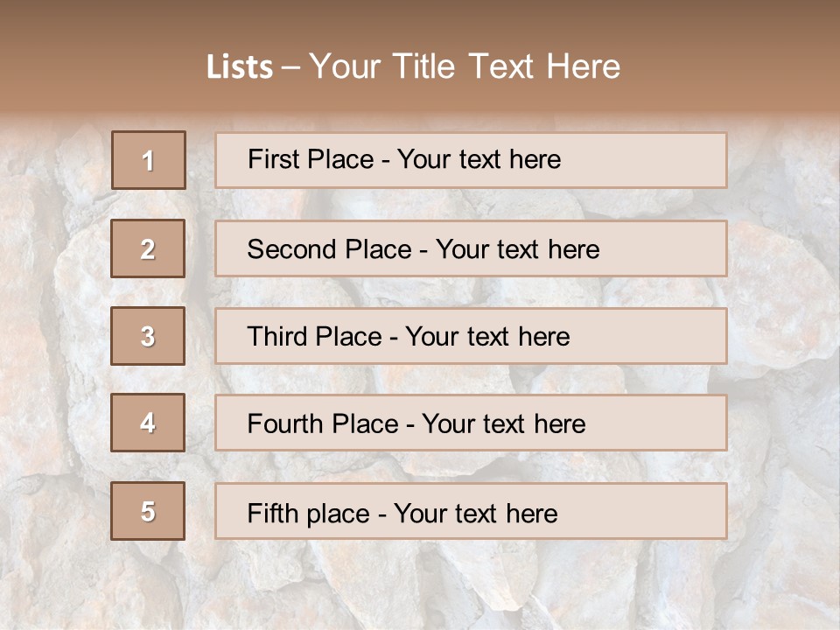Click "Your text here" in First Place row
Image resolution: width=840 pixels, height=630 pixels.
(479, 159)
